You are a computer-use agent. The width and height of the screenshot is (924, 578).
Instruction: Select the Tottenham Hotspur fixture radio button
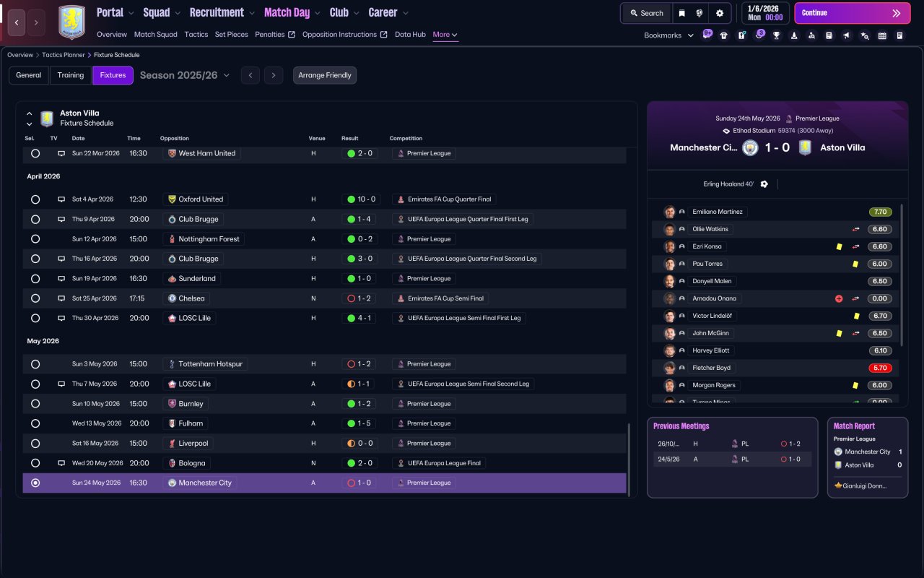point(35,364)
